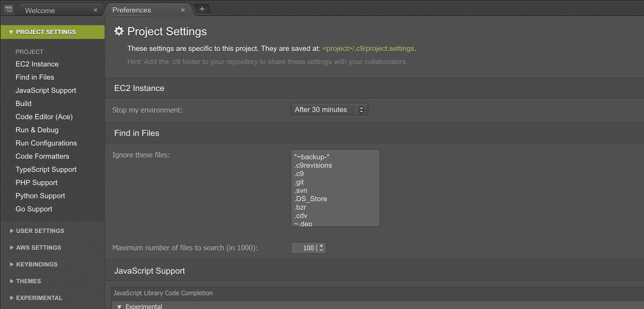The image size is (644, 309).
Task: Close the Preferences tab
Action: [x=183, y=10]
